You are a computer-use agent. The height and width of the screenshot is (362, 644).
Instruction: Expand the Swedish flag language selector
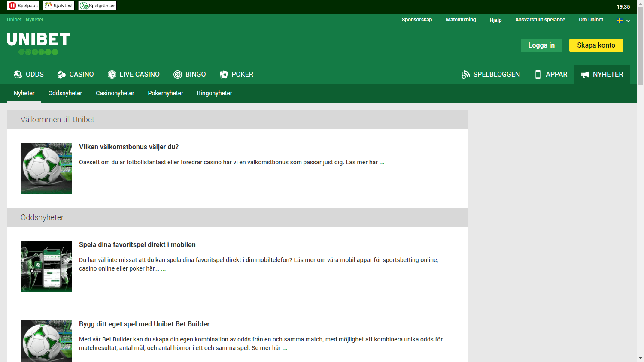tap(620, 20)
